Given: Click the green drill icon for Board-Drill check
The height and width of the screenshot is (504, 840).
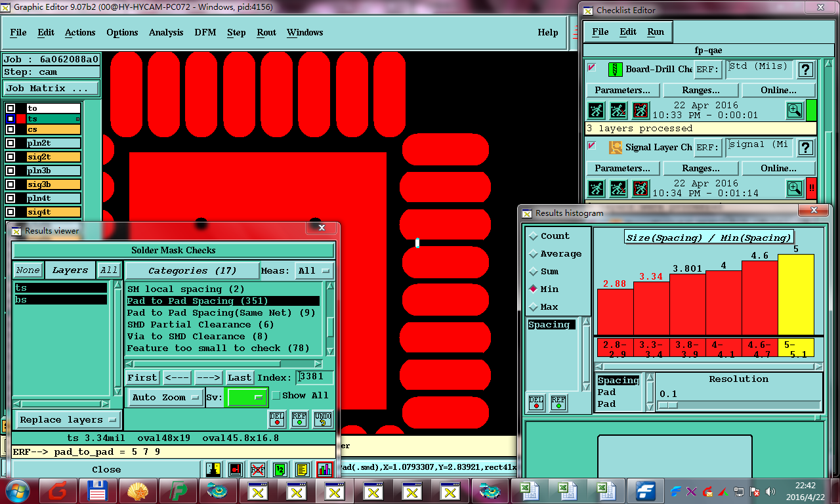Looking at the screenshot, I should pos(615,69).
